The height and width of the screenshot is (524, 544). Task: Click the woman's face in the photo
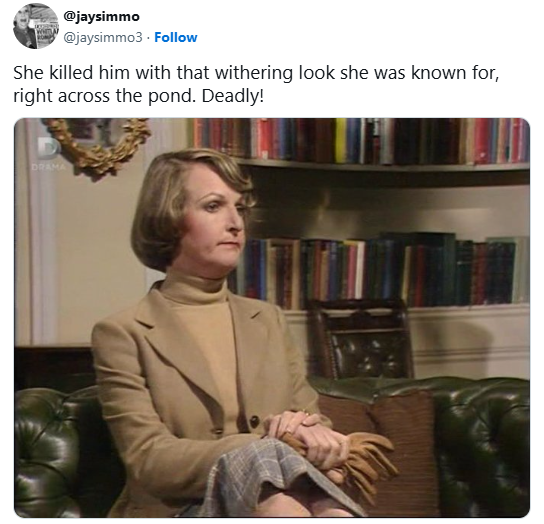216,222
